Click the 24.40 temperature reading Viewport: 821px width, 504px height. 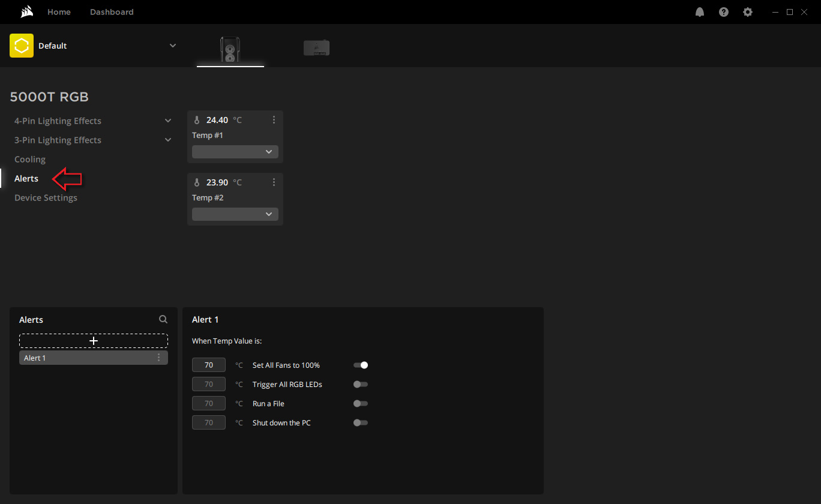point(217,120)
